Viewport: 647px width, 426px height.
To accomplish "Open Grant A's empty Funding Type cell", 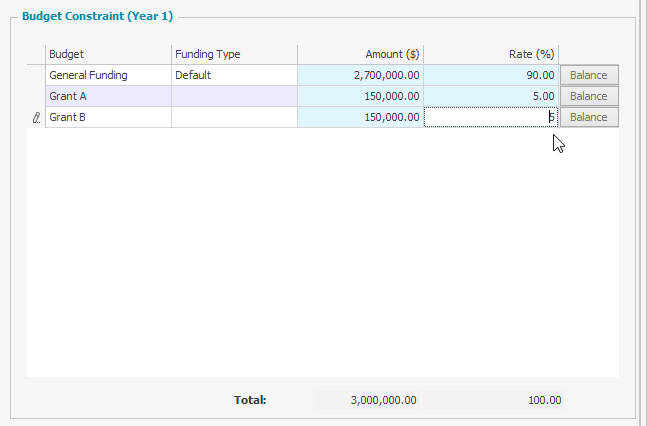I will click(x=234, y=96).
